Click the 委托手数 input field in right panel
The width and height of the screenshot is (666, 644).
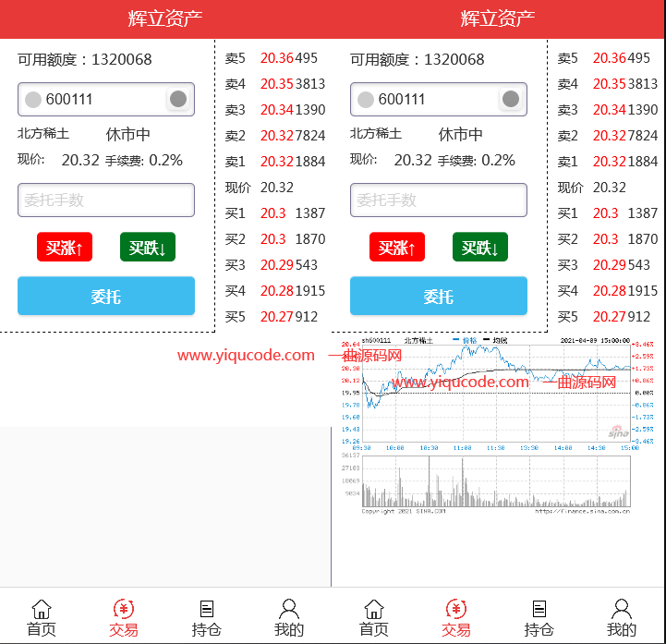pyautogui.click(x=439, y=200)
